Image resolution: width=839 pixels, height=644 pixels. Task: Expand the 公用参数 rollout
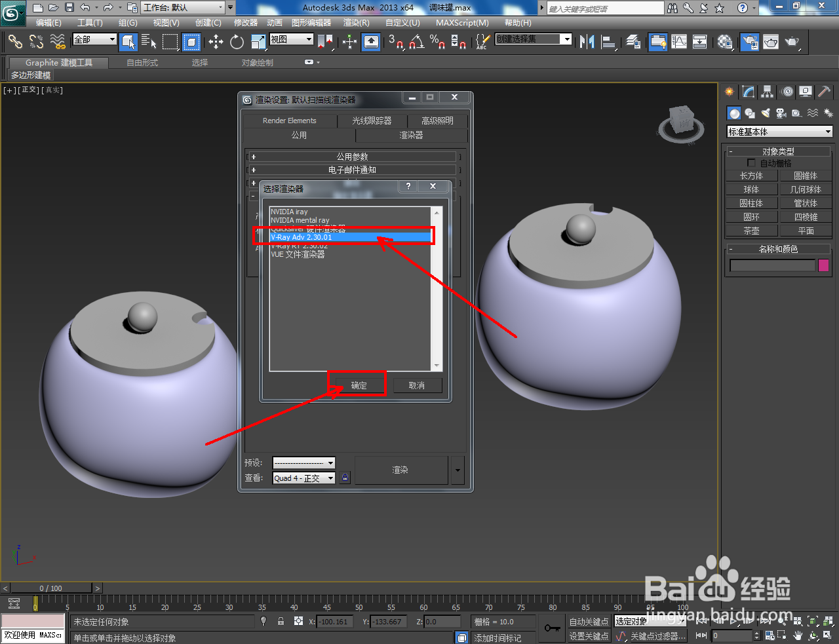pos(353,157)
